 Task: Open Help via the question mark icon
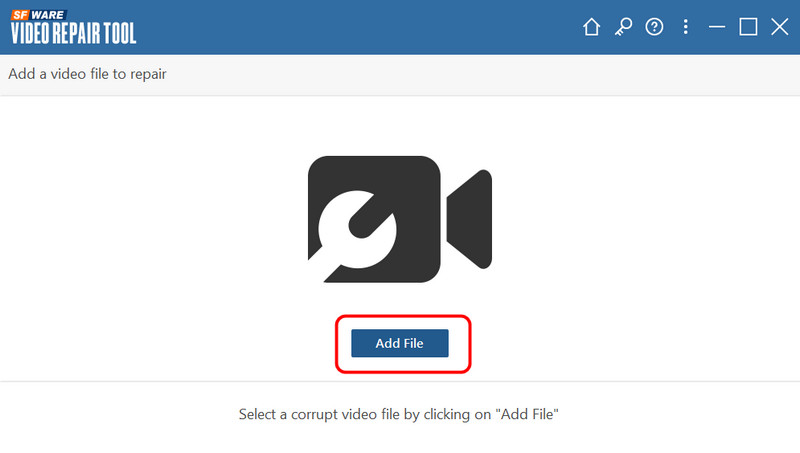click(655, 28)
